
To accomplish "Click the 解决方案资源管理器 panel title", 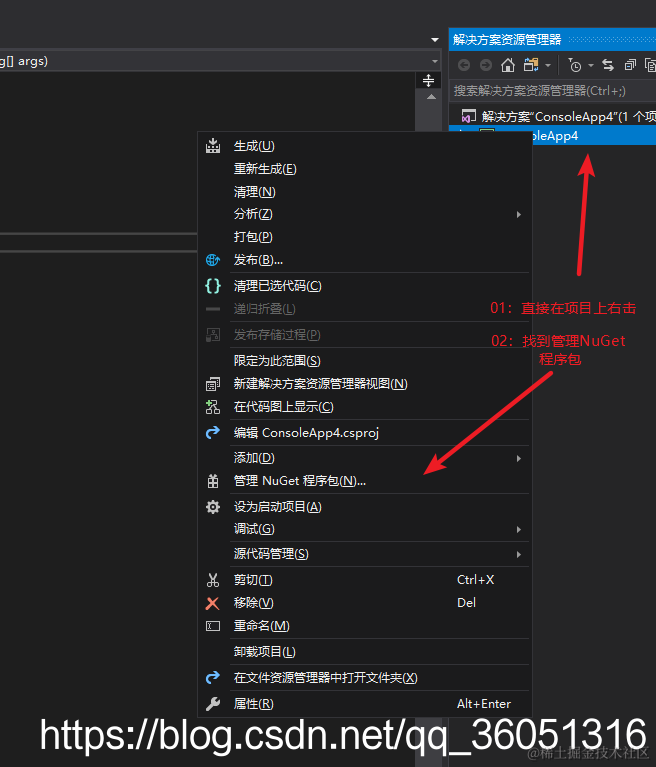I will (507, 40).
